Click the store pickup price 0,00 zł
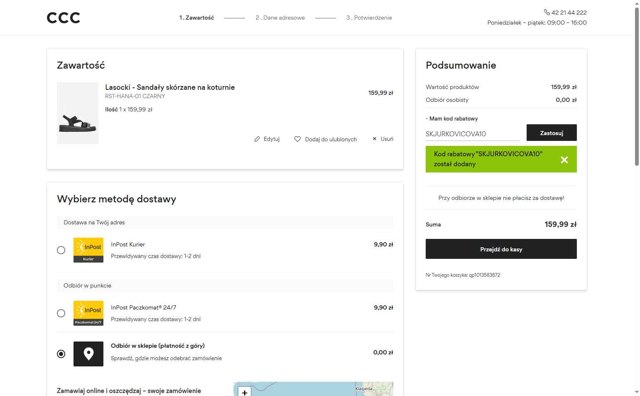This screenshot has width=640, height=396. tap(383, 352)
